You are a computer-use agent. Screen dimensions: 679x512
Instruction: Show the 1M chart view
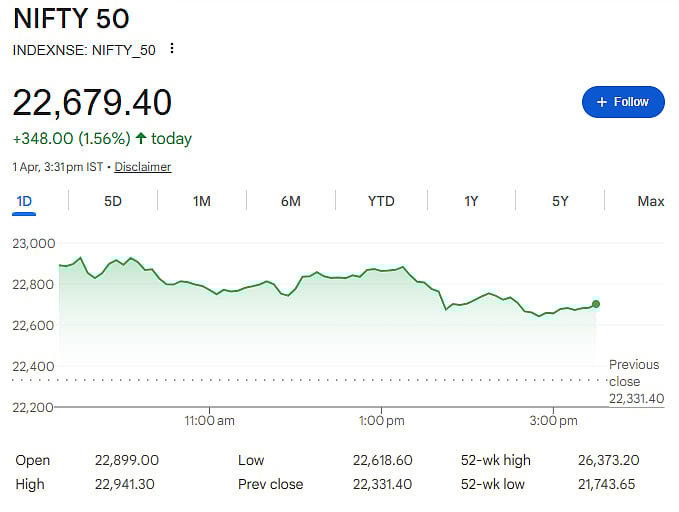point(202,201)
